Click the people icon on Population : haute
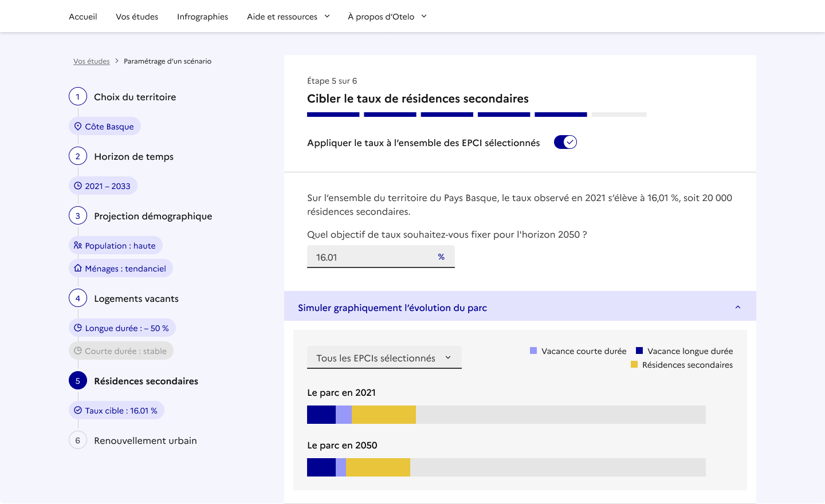 pos(78,246)
